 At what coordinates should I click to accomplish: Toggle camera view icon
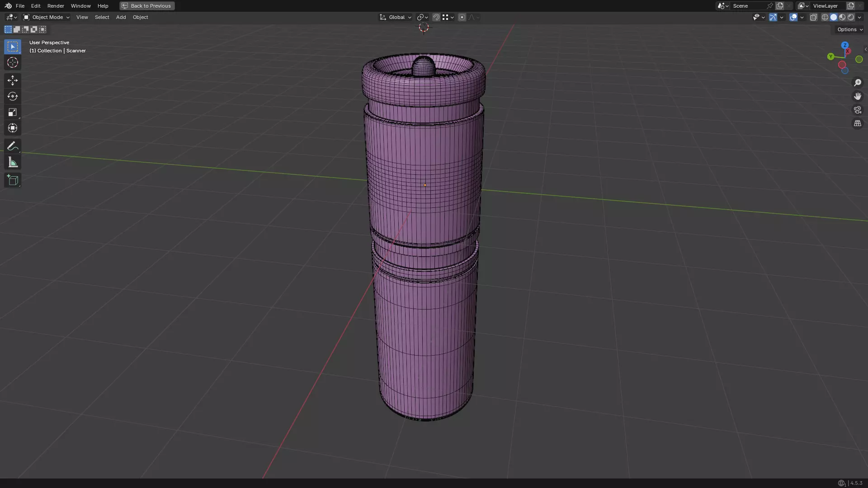point(858,110)
